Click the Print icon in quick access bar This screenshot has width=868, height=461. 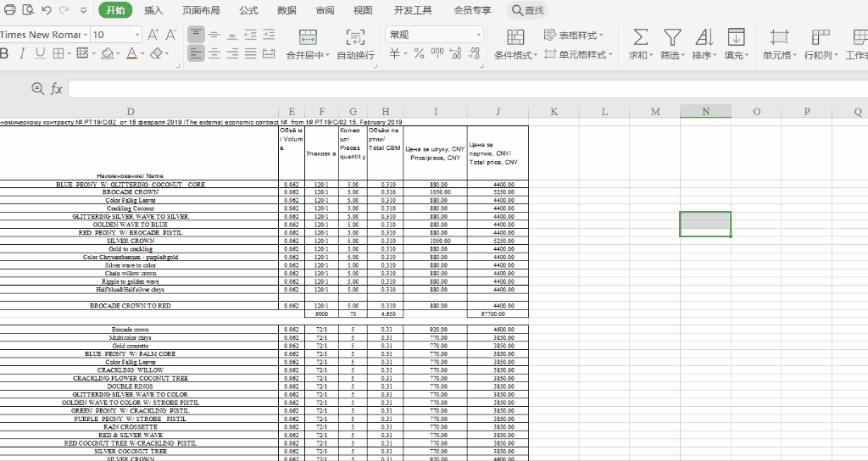tap(10, 10)
